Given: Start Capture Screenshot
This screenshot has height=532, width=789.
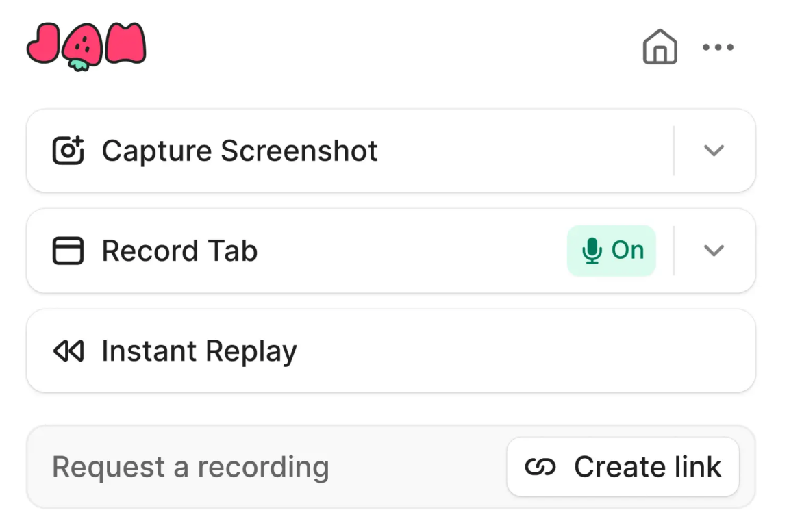Looking at the screenshot, I should pos(349,151).
